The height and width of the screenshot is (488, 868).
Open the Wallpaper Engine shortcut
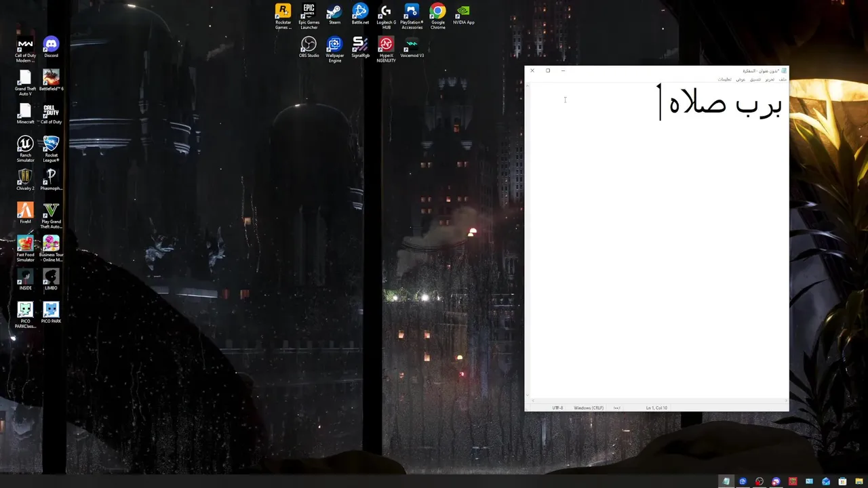(334, 49)
